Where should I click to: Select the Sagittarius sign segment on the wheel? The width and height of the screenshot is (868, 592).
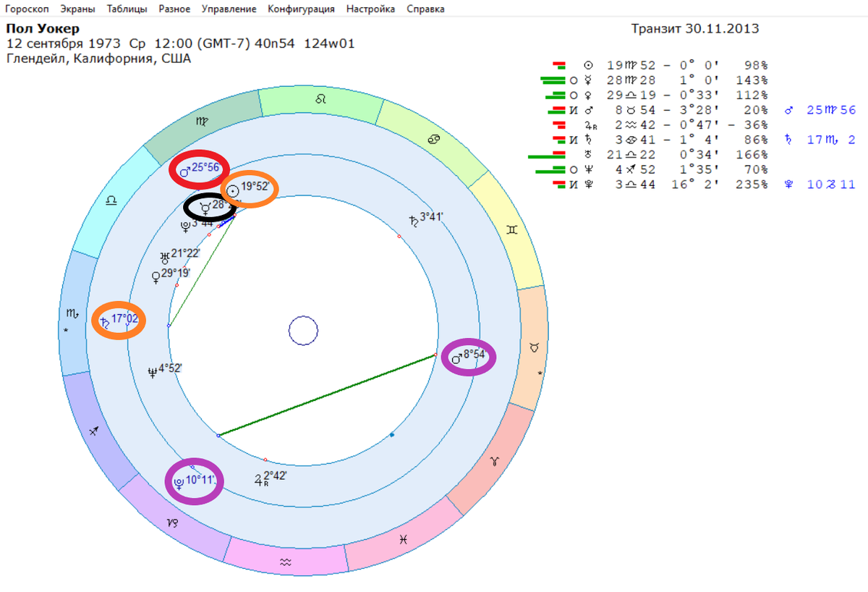pyautogui.click(x=93, y=432)
